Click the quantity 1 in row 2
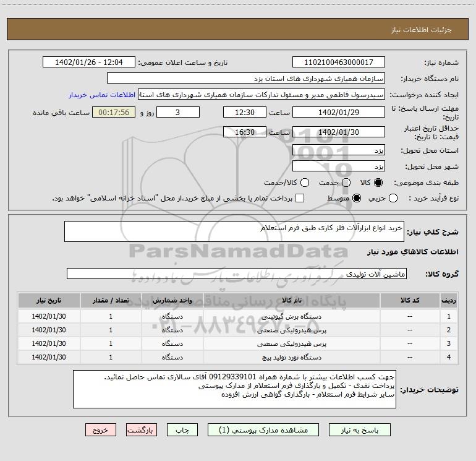Image resolution: width=476 pixels, height=461 pixels. [x=111, y=330]
